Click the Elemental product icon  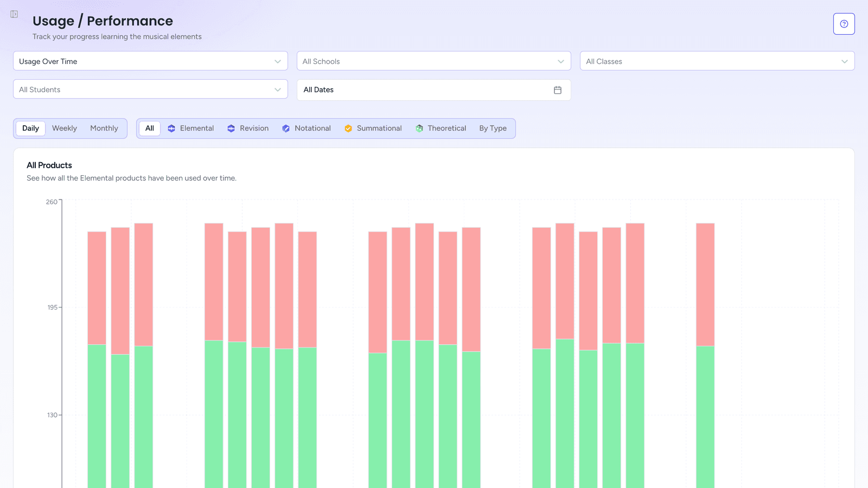[x=171, y=129]
